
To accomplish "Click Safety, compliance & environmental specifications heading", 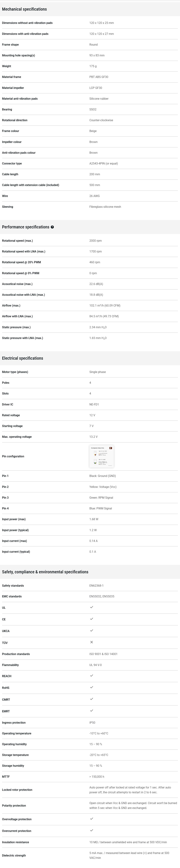I will pyautogui.click(x=45, y=572).
